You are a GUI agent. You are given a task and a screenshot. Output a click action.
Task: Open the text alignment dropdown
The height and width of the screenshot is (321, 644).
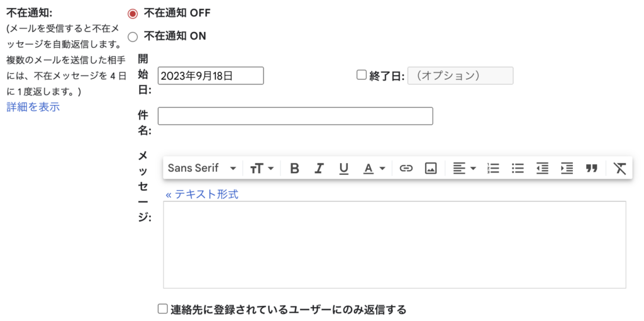click(x=464, y=168)
